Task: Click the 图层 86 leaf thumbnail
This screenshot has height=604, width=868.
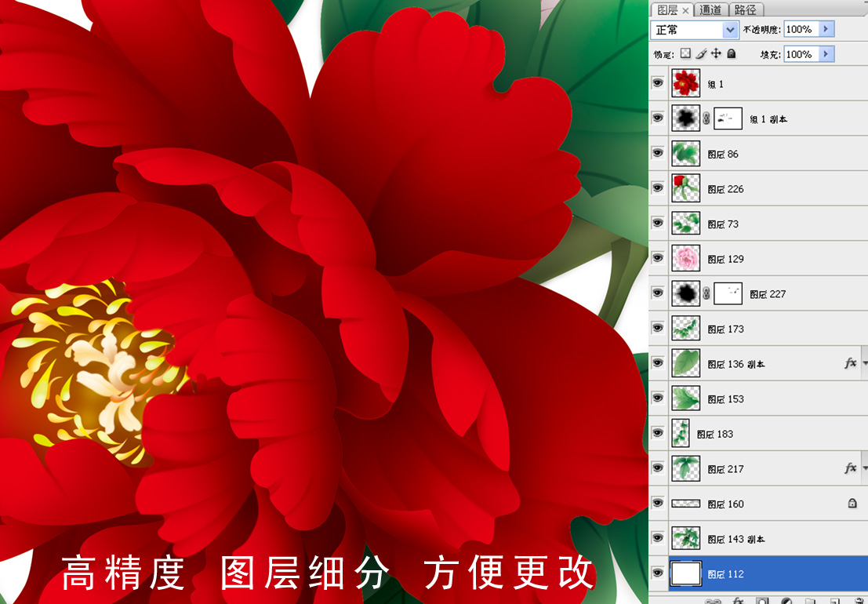Action: pos(686,153)
